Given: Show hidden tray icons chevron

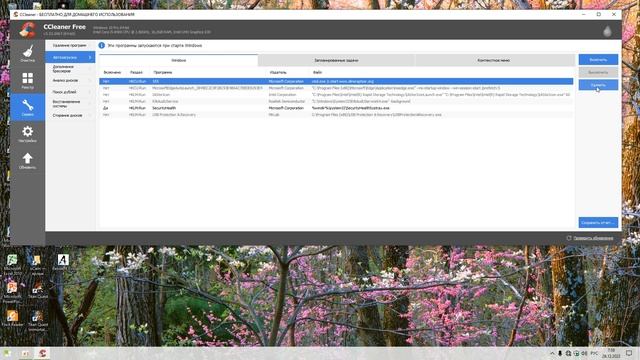Looking at the screenshot, I should (x=552, y=353).
